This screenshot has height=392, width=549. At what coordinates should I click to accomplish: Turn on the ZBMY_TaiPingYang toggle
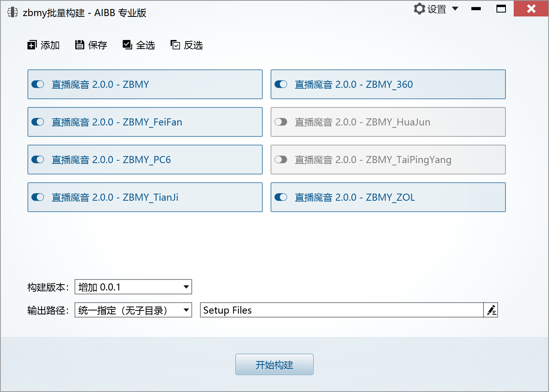(281, 160)
